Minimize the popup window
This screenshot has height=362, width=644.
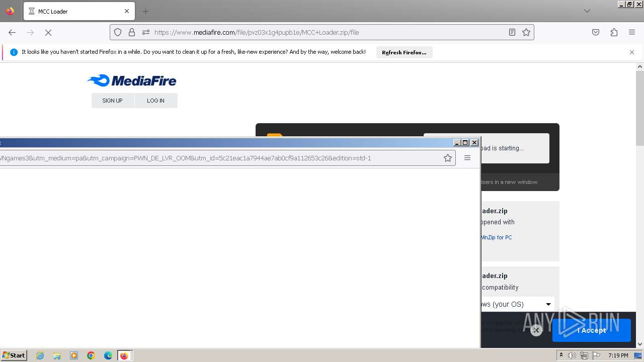pyautogui.click(x=457, y=143)
